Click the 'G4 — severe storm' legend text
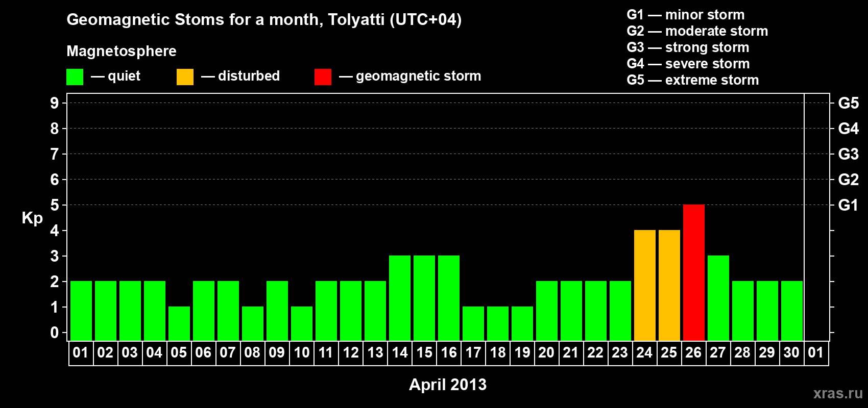 coord(688,64)
